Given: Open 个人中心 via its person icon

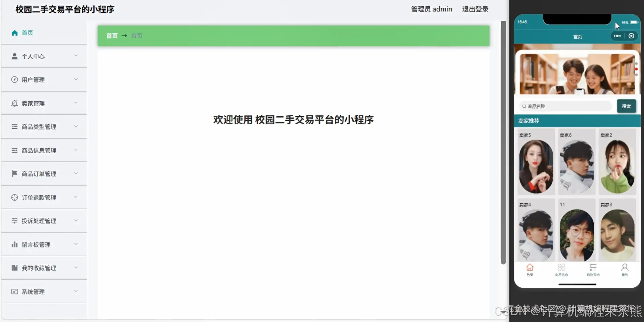Looking at the screenshot, I should [14, 56].
